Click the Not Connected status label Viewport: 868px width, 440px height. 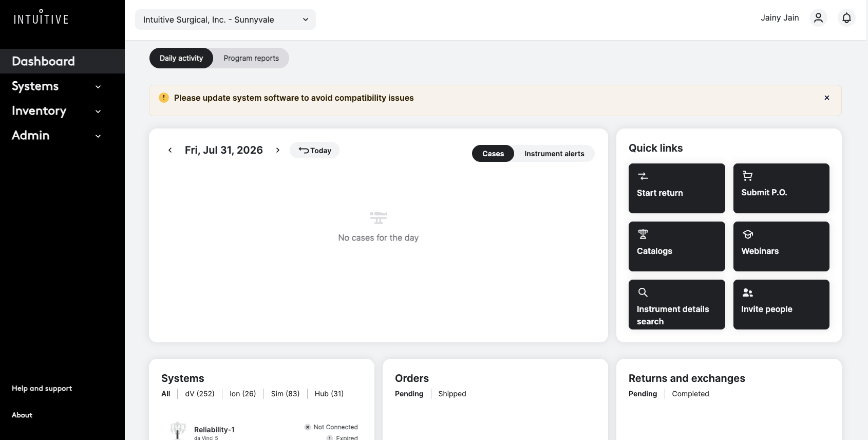pyautogui.click(x=335, y=427)
